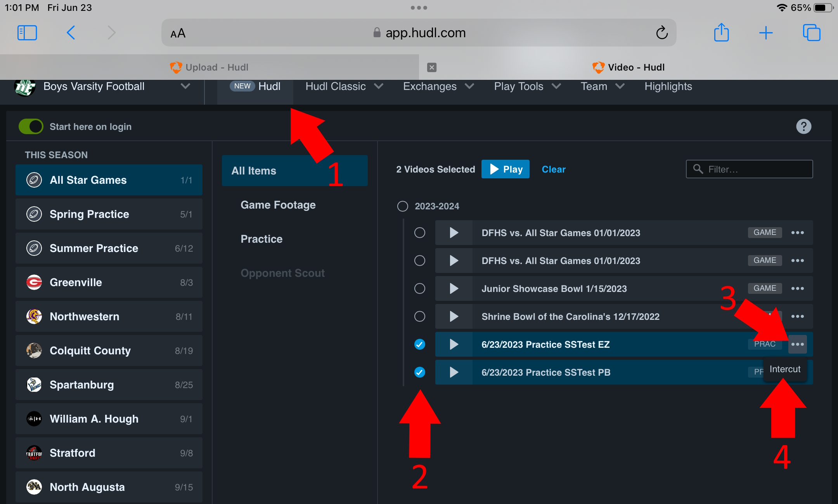Click the Boys Varsity Football team logo
The height and width of the screenshot is (504, 838).
coord(25,87)
